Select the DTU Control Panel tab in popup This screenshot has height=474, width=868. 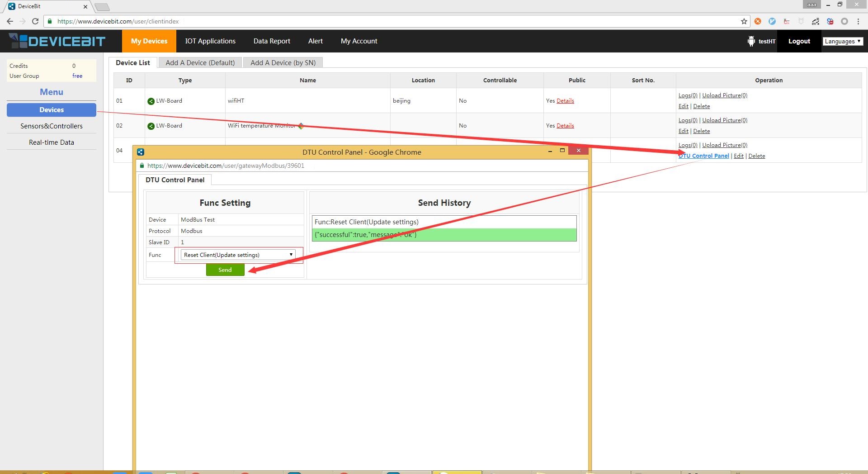(x=175, y=180)
